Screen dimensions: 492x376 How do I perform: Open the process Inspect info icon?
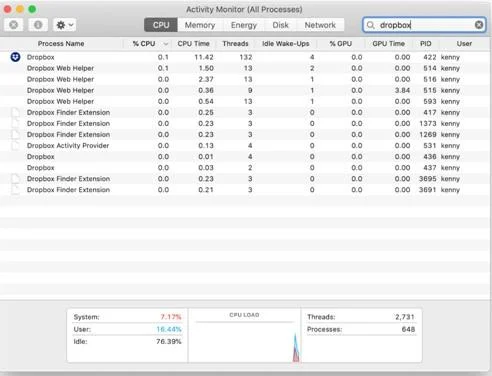click(38, 25)
